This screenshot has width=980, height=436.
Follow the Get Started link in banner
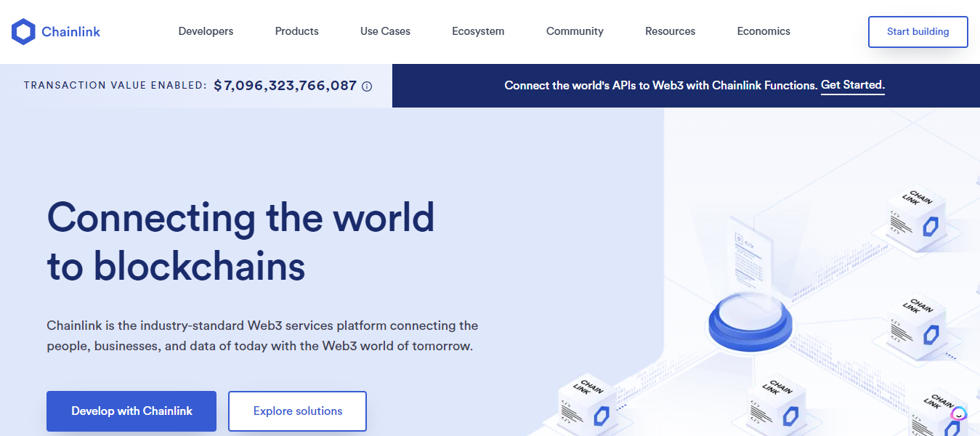coord(853,86)
